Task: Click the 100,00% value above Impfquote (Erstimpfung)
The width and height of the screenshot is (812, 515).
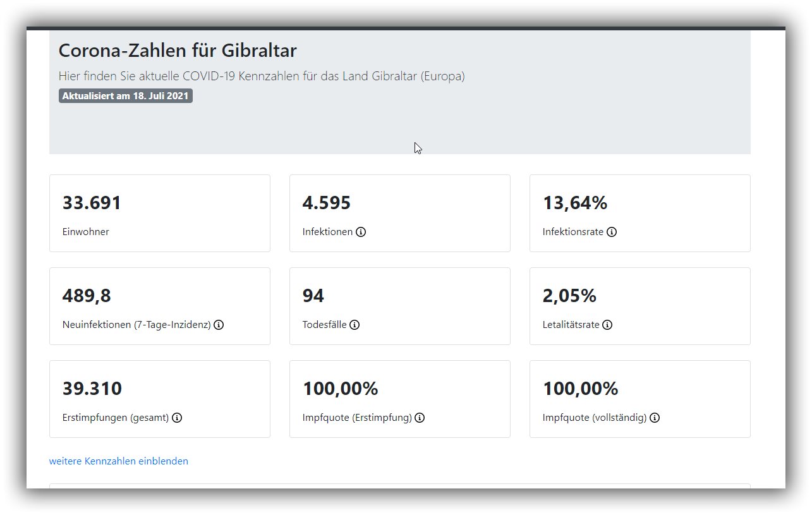Action: (340, 389)
